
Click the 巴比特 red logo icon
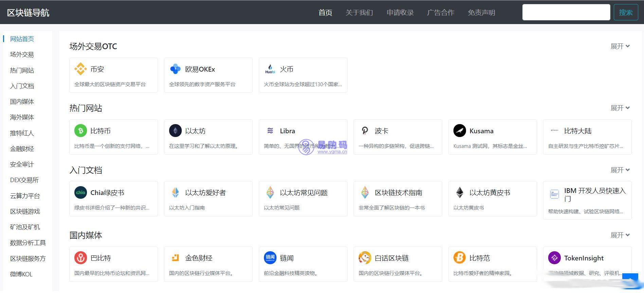click(x=80, y=258)
